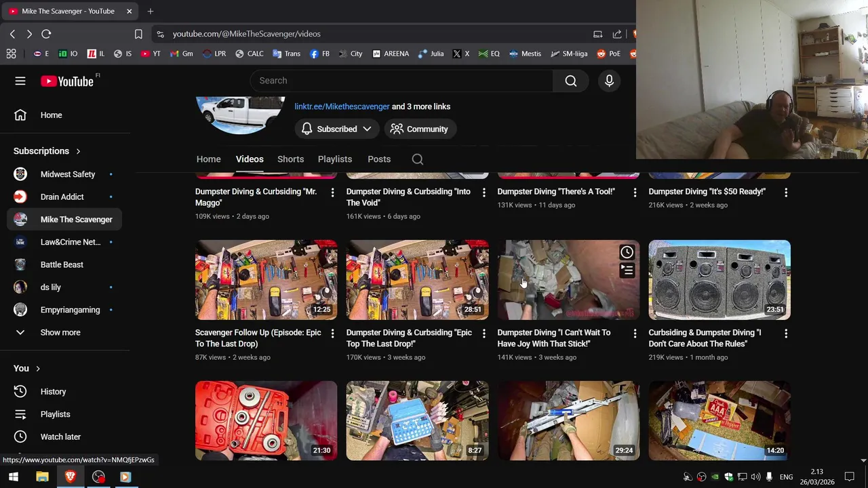
Task: Open the YouTube guide hamburger menu
Action: click(20, 81)
